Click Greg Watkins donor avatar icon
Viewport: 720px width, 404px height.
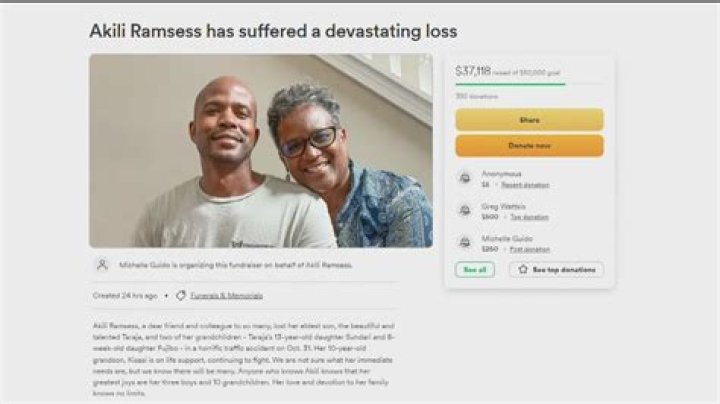click(x=465, y=211)
